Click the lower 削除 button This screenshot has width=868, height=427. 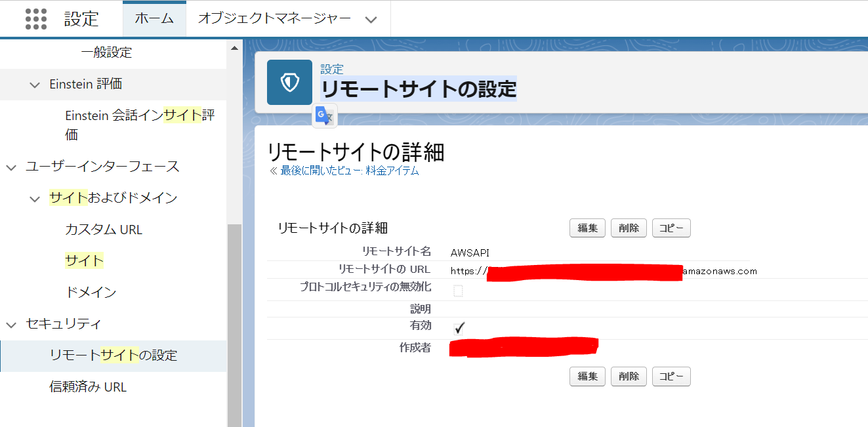coord(629,376)
